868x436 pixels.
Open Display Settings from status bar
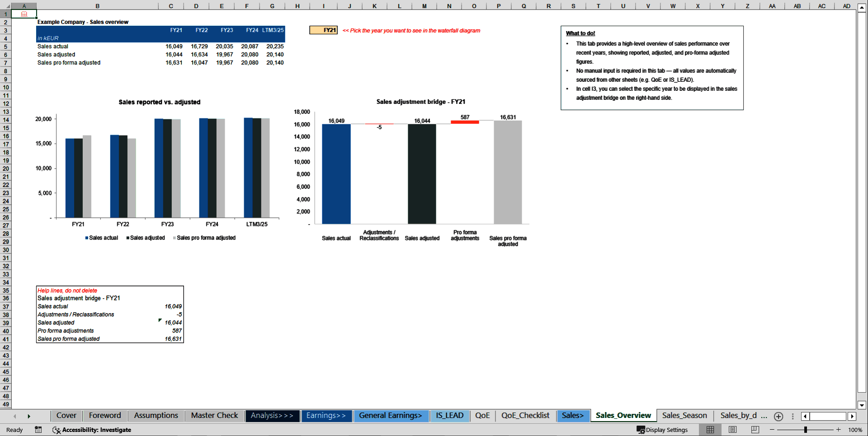point(662,430)
